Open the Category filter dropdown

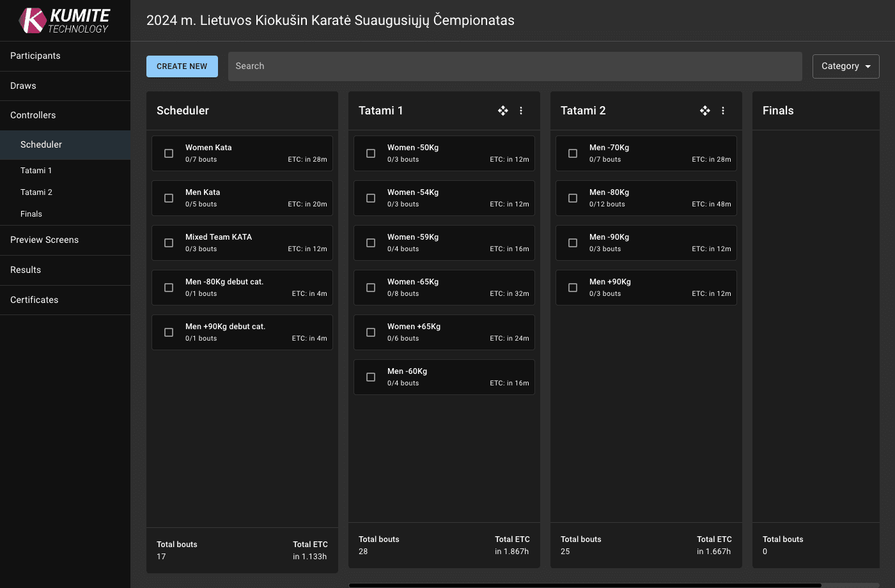click(845, 66)
